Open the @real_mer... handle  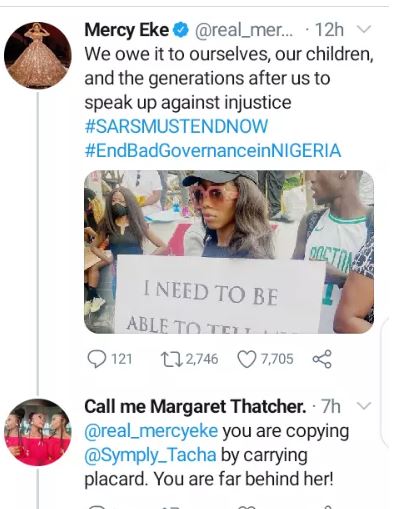244,31
